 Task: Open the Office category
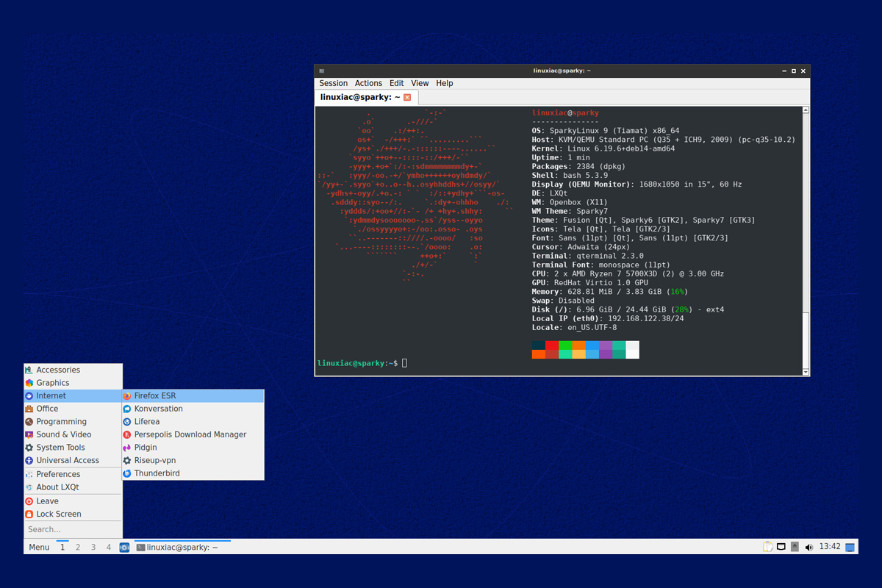[73, 409]
